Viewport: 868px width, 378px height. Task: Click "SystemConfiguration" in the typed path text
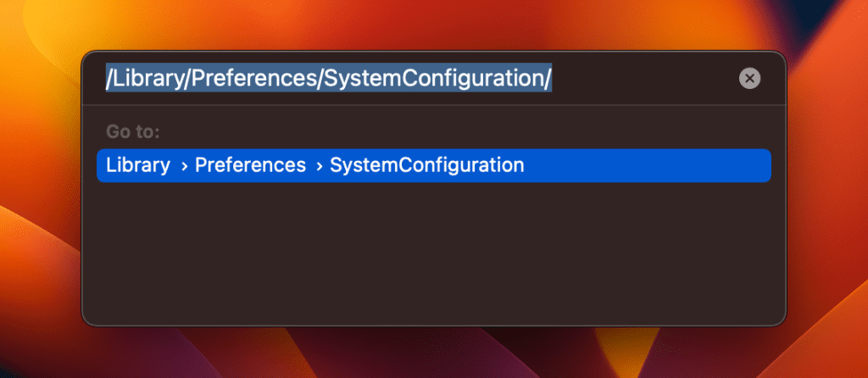click(434, 79)
